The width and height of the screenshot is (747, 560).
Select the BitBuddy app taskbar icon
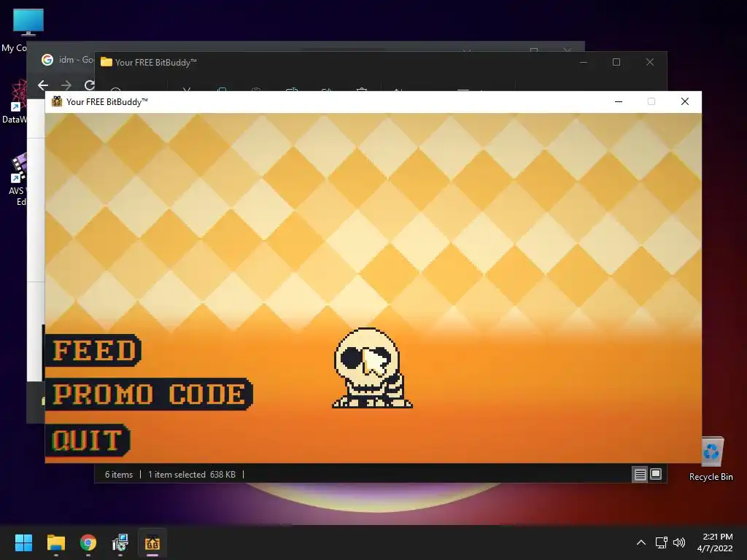click(x=152, y=542)
